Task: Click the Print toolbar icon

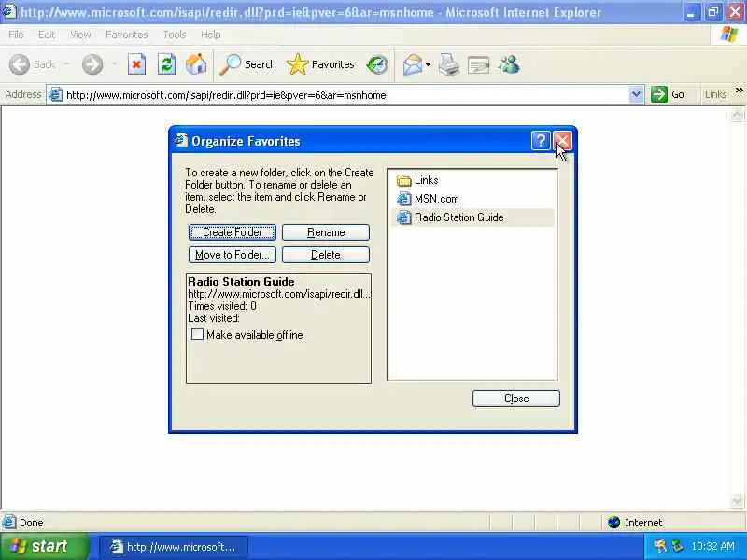Action: point(449,64)
